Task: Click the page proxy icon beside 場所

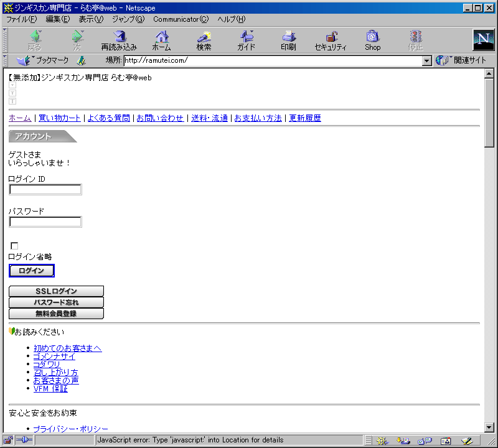Action: [x=82, y=60]
